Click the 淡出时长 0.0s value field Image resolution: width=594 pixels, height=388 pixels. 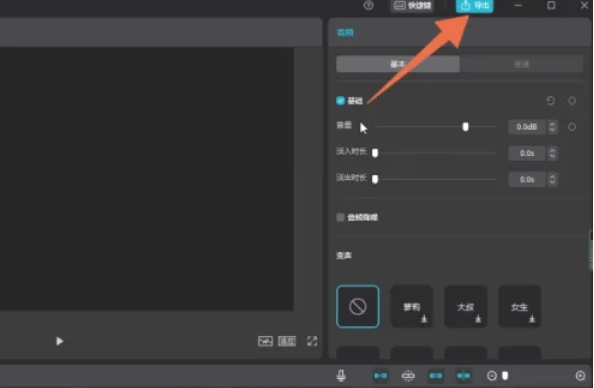[x=527, y=179]
